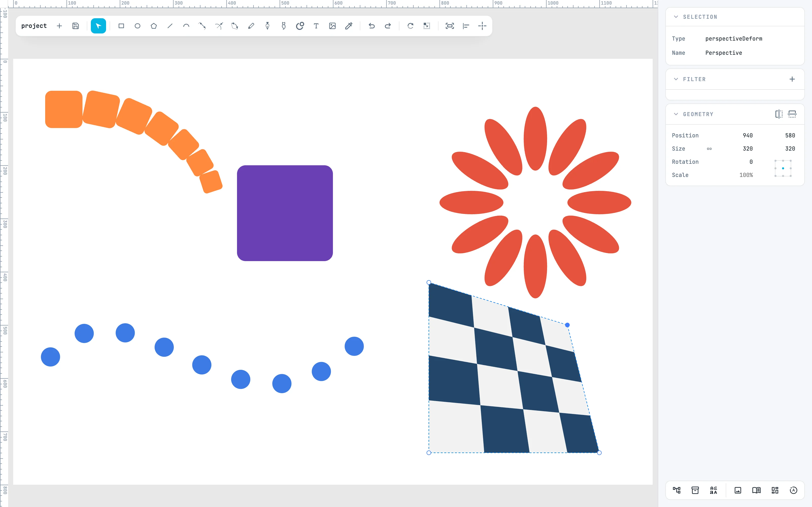Open the image assets panel tab
The width and height of the screenshot is (812, 507).
[738, 490]
